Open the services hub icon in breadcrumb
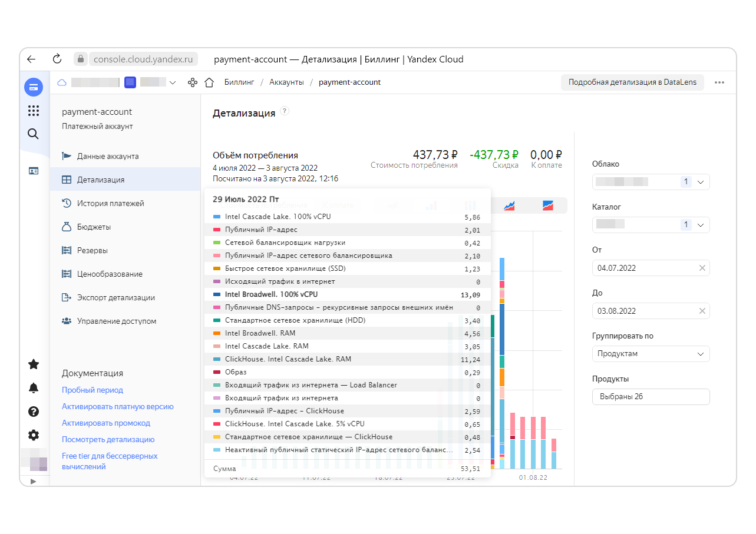Viewport: 756px width, 534px height. 192,82
